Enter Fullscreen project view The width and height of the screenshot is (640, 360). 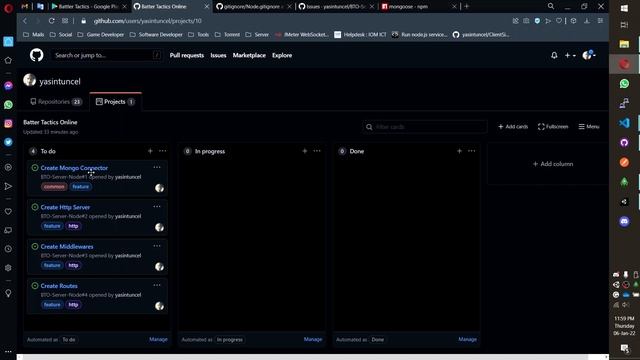tap(553, 127)
